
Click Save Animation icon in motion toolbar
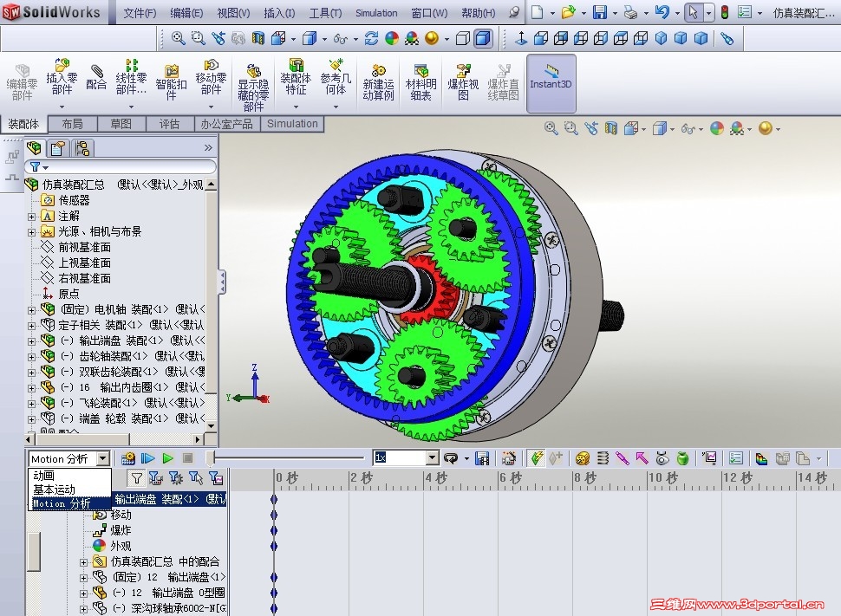(482, 458)
